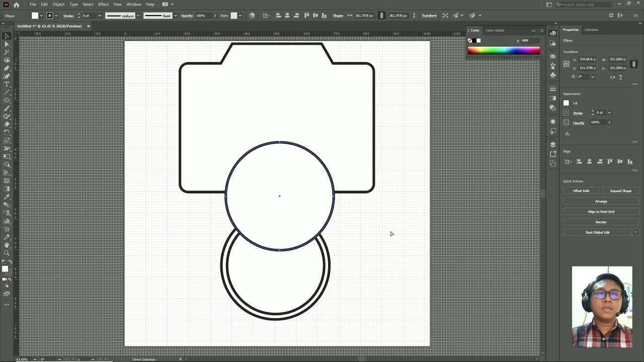
Task: Open the Appearance panel icon in the dock
Action: click(x=553, y=122)
